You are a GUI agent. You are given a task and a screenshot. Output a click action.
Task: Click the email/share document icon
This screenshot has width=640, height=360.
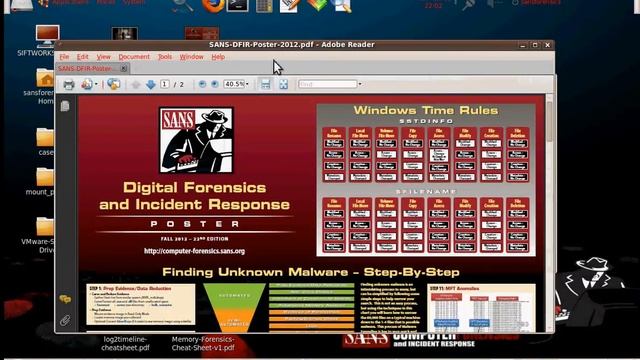87,84
